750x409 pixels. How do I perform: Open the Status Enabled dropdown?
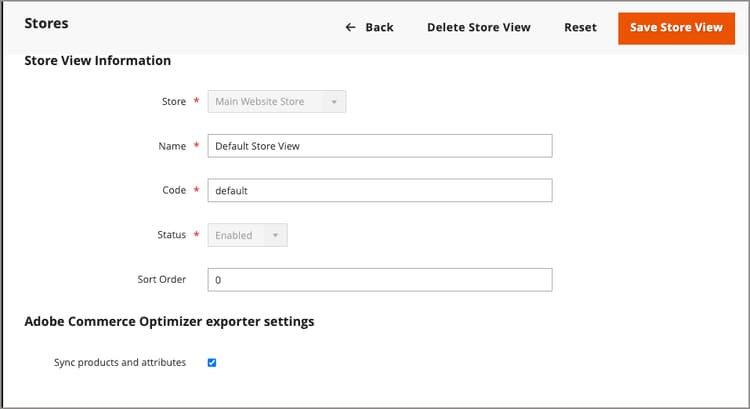click(x=248, y=235)
